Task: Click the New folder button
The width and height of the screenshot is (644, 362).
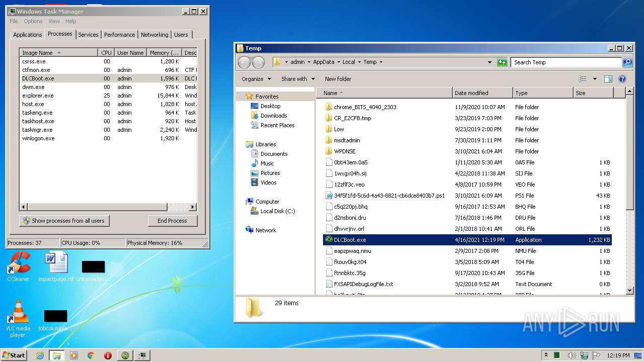Action: click(338, 79)
